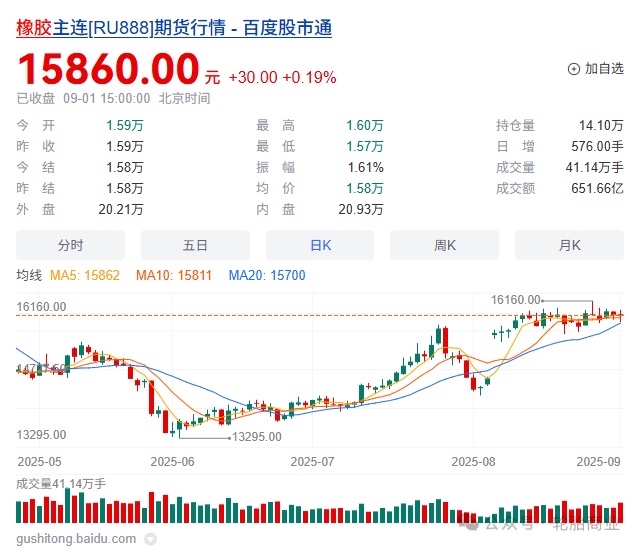Image resolution: width=640 pixels, height=552 pixels.
Task: Click the 今开 value 1.59万
Action: click(125, 125)
